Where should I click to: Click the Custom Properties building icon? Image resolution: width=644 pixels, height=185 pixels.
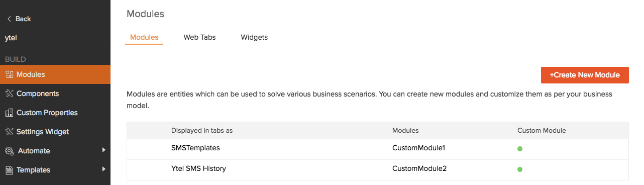9,113
